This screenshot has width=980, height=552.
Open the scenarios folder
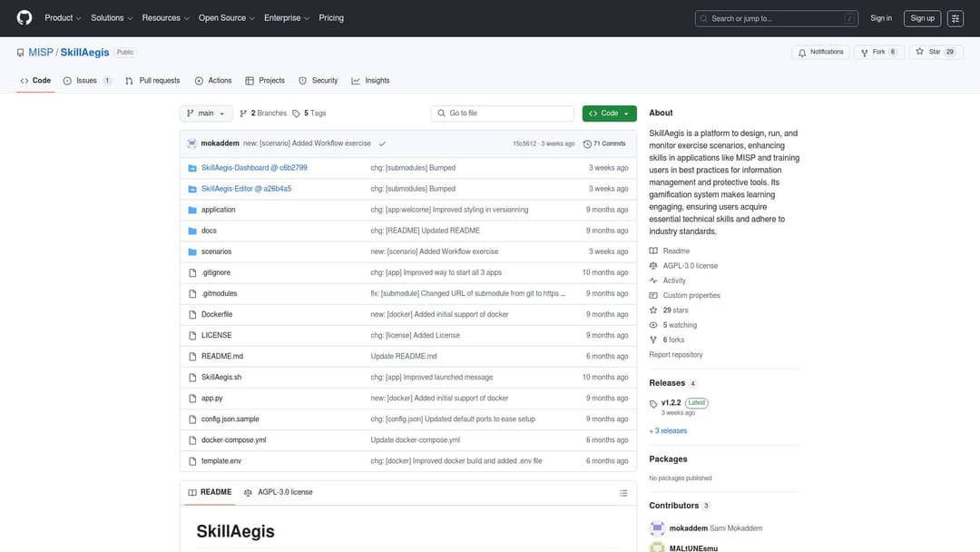216,251
